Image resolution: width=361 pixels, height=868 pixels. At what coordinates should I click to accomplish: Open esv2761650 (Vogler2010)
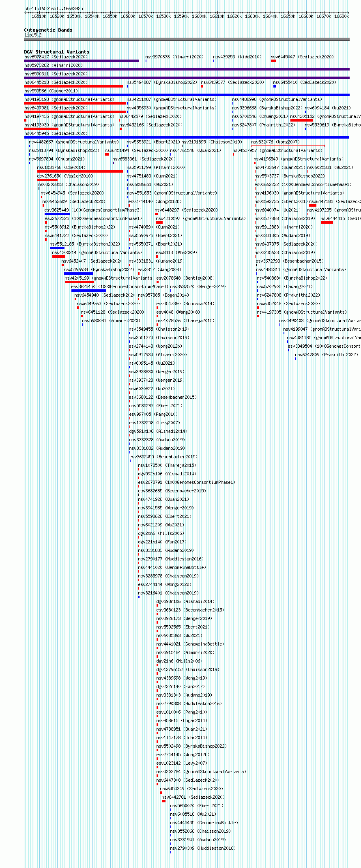point(65,176)
